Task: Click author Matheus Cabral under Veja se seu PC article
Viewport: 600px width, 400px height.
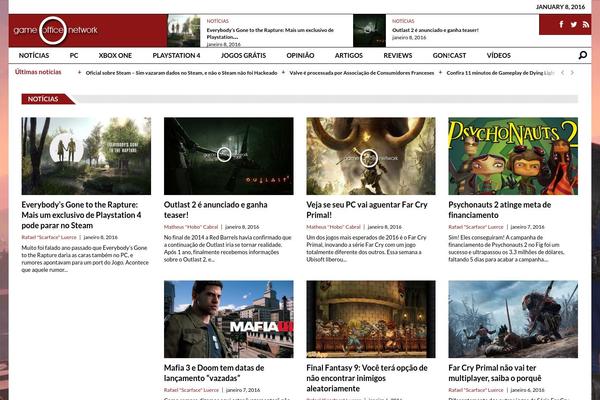Action: point(333,227)
